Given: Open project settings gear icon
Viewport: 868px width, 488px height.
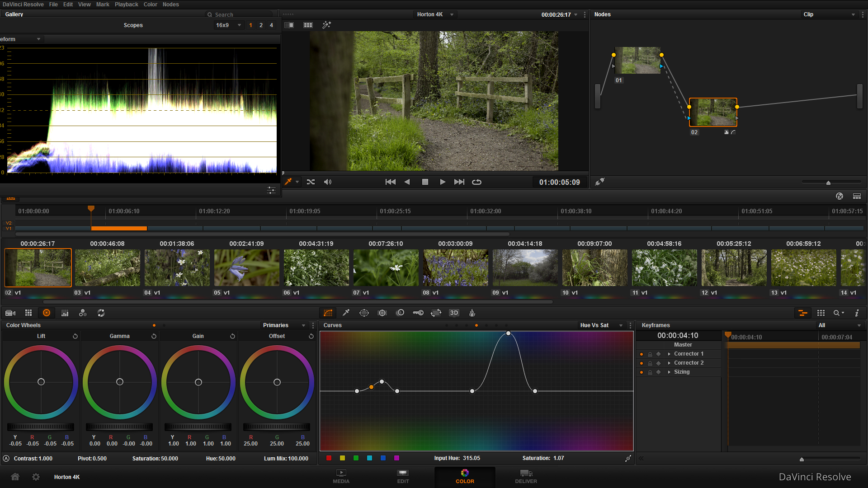Looking at the screenshot, I should (x=36, y=477).
